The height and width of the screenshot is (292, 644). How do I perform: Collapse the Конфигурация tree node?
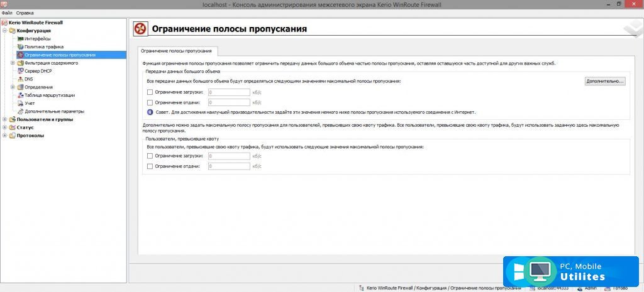pos(5,30)
